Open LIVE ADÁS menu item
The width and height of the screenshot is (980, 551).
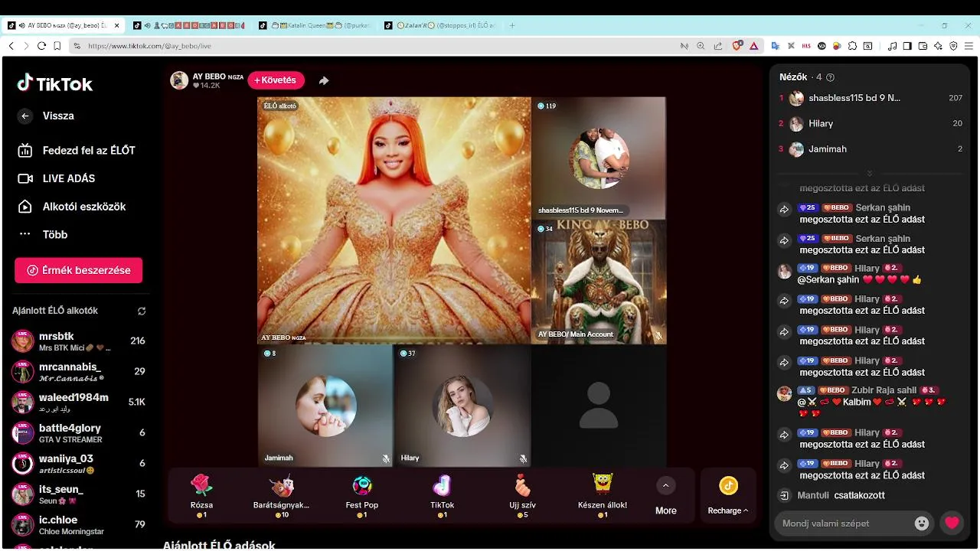[x=57, y=178]
